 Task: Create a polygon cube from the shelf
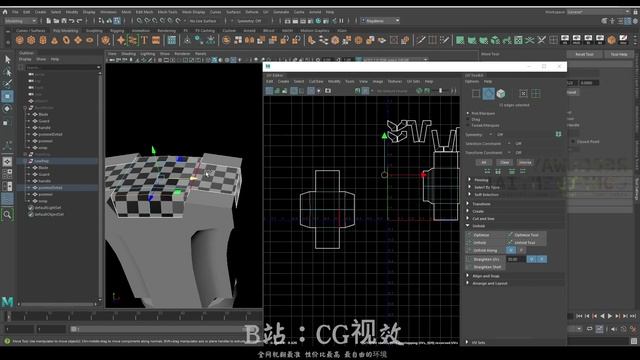(31, 40)
